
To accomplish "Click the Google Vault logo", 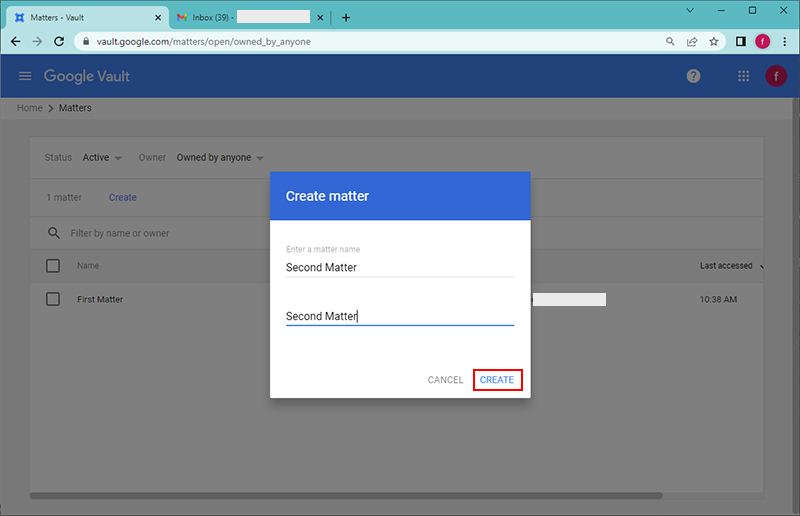I will pyautogui.click(x=87, y=76).
